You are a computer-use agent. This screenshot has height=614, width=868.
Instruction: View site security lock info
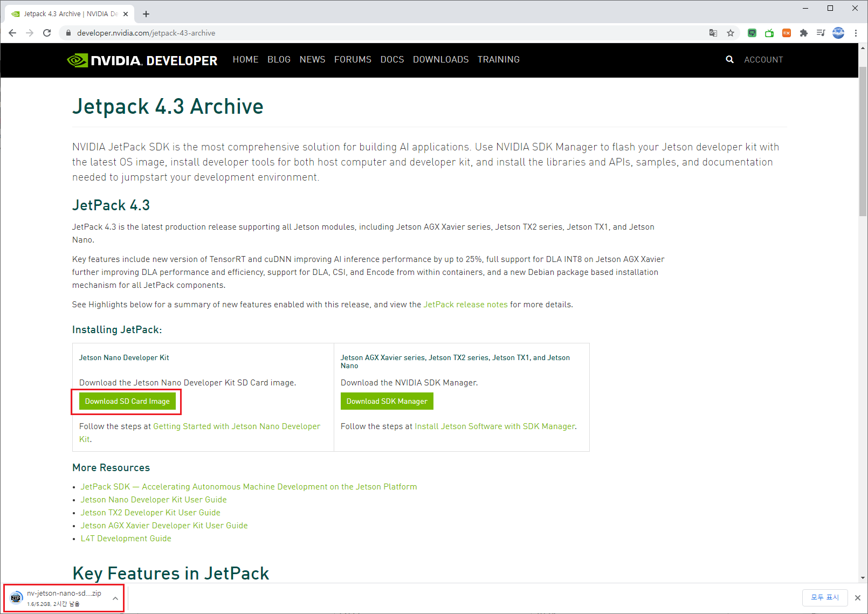(68, 33)
